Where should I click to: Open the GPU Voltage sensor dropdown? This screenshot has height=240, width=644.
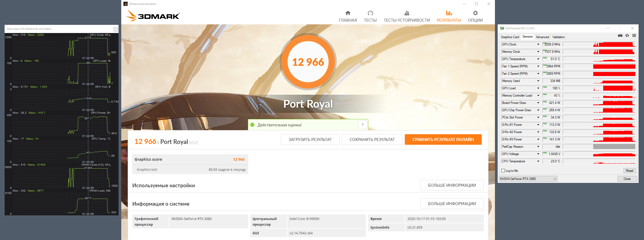tap(538, 154)
